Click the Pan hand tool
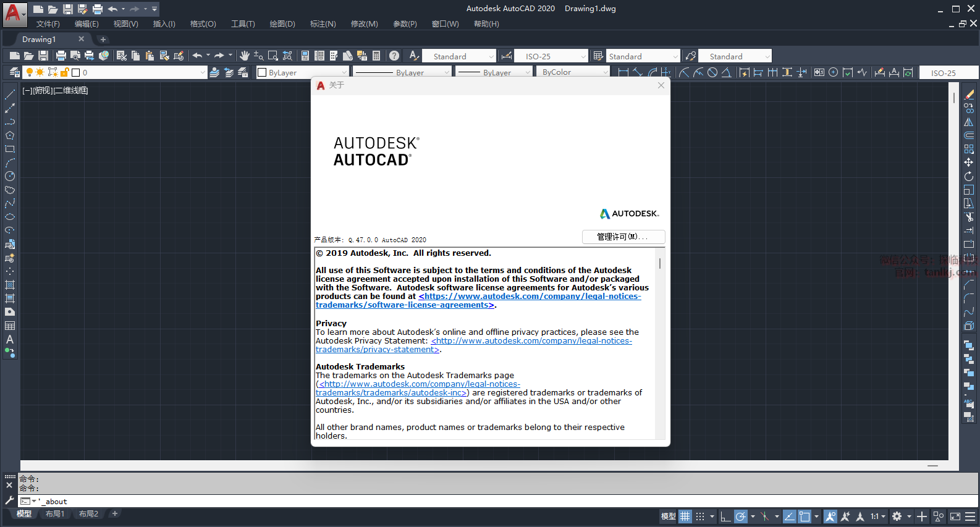Screen dimensions: 980x527 click(245, 56)
